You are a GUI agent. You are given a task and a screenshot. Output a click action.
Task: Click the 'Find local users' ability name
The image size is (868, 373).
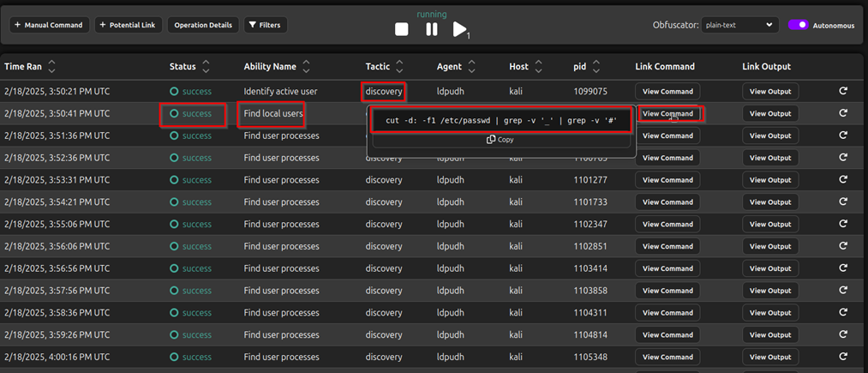(x=273, y=114)
